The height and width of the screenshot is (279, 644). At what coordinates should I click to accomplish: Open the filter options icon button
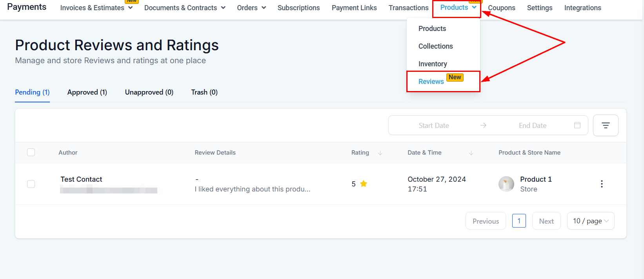pyautogui.click(x=606, y=126)
